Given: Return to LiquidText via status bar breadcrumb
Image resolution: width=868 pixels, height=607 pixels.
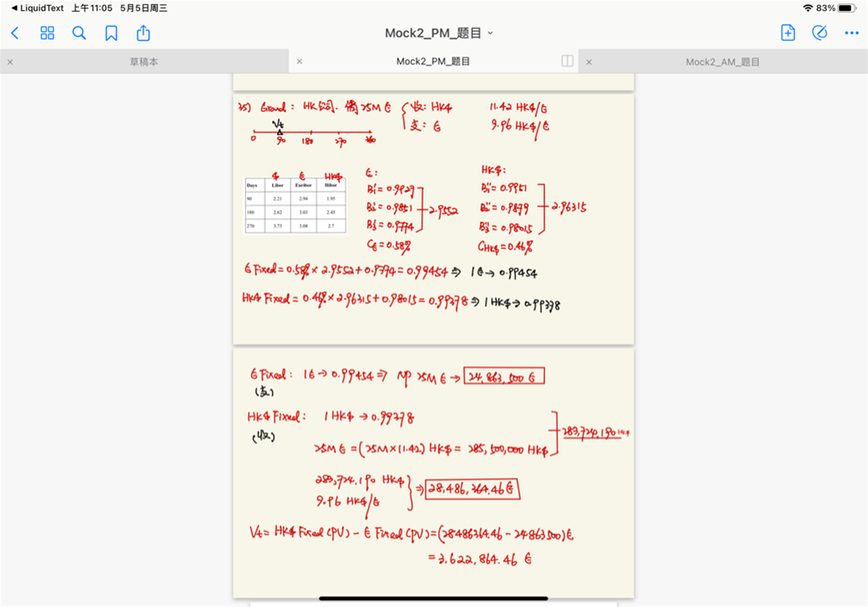Looking at the screenshot, I should coord(37,8).
